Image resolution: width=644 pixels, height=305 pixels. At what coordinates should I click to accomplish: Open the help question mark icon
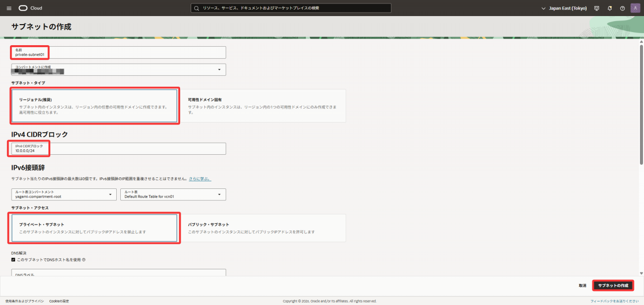click(622, 8)
